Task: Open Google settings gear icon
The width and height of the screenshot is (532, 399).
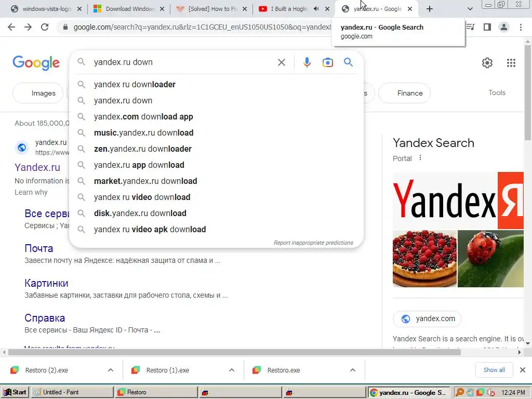Action: coord(487,63)
